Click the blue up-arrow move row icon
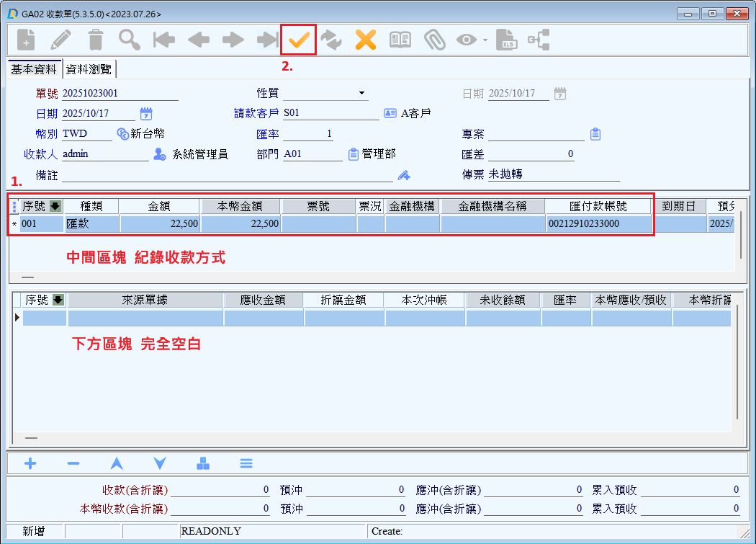Viewport: 756px width, 544px height. [x=116, y=463]
